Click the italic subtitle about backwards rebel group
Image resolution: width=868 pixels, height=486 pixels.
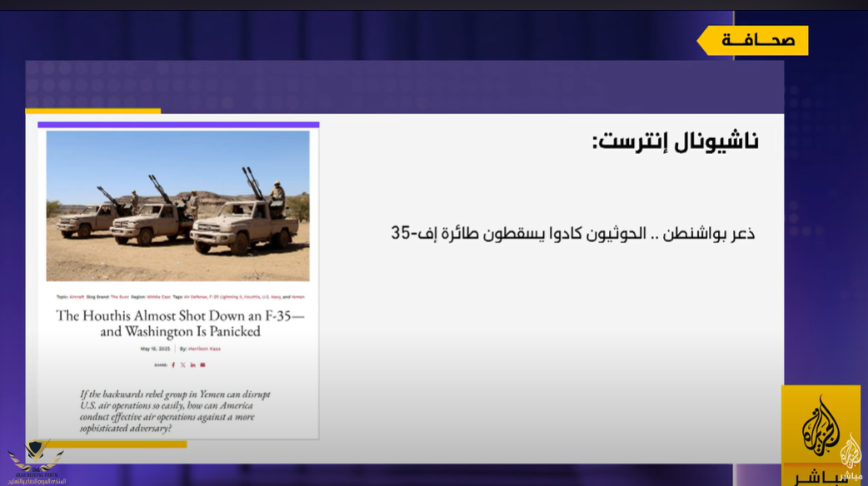point(175,411)
